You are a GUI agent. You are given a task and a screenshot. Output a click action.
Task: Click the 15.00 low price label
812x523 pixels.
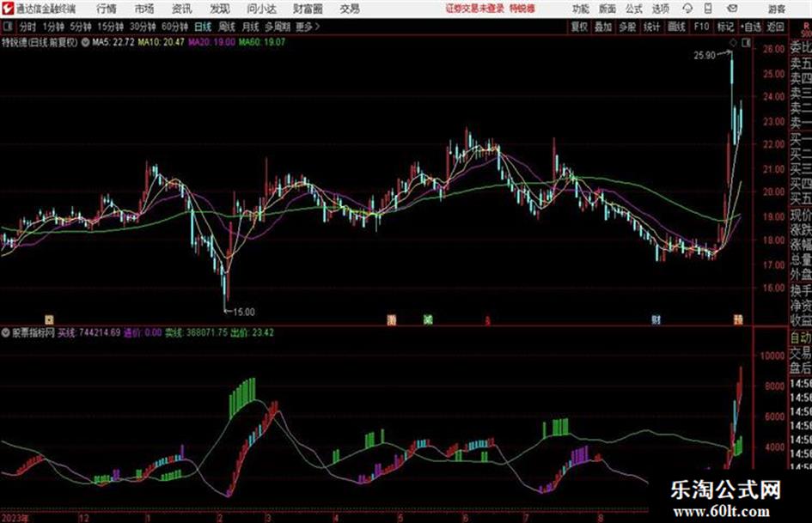(244, 312)
